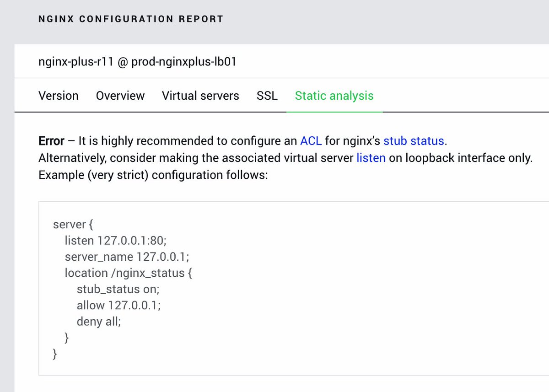Click the 'server {' code line
The image size is (549, 392).
tap(73, 225)
